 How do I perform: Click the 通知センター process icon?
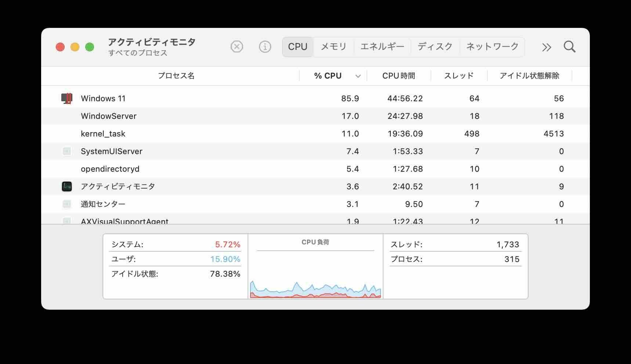tap(67, 204)
